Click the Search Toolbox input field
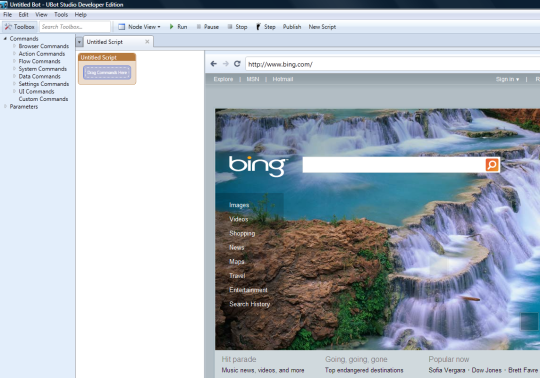Viewport: 540px width, 378px height. (x=75, y=27)
